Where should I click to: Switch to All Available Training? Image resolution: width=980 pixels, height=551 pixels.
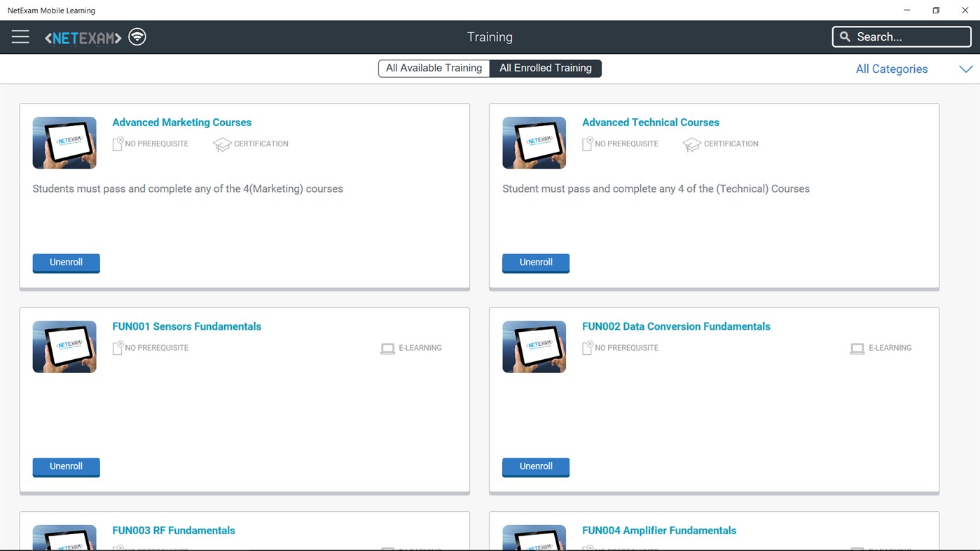pos(434,68)
